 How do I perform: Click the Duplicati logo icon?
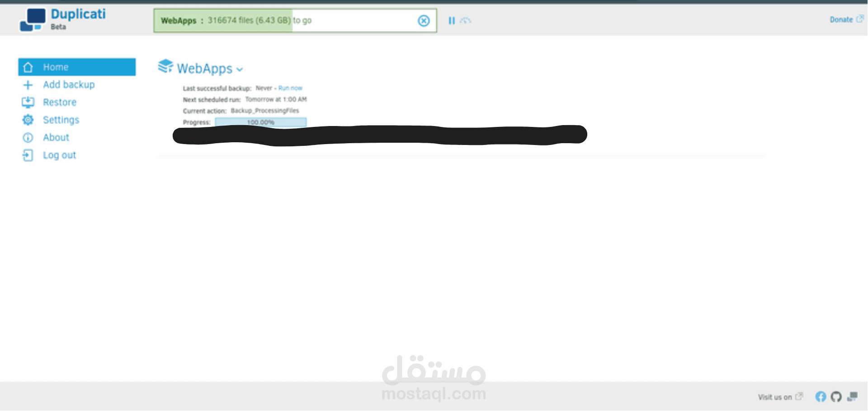33,20
